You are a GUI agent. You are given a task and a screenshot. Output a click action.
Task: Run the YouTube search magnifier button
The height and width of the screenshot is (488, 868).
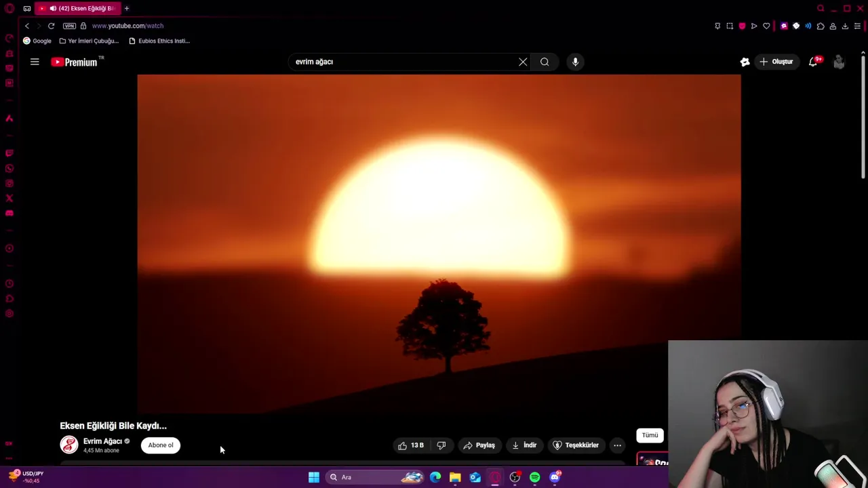(545, 62)
